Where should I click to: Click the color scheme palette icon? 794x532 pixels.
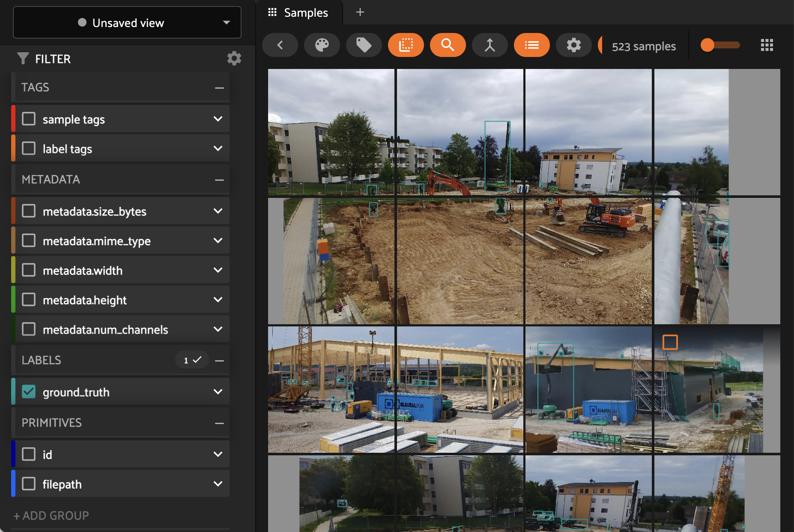(x=322, y=45)
